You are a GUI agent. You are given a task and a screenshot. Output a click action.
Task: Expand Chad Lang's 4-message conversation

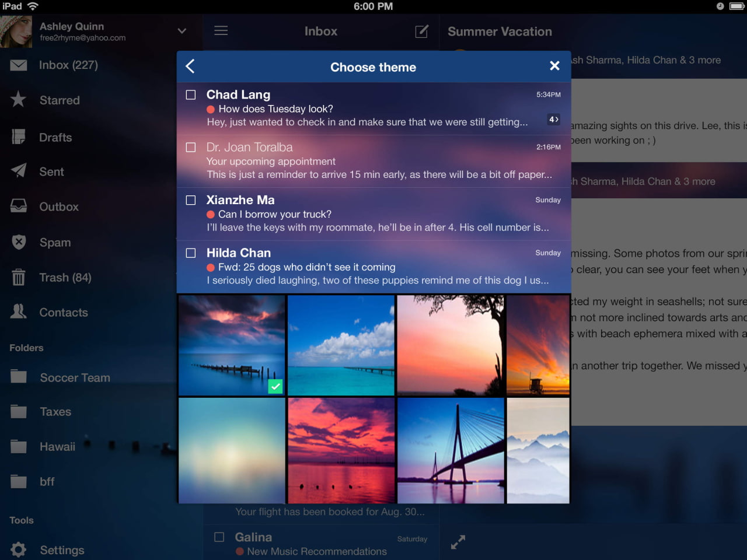(x=553, y=119)
